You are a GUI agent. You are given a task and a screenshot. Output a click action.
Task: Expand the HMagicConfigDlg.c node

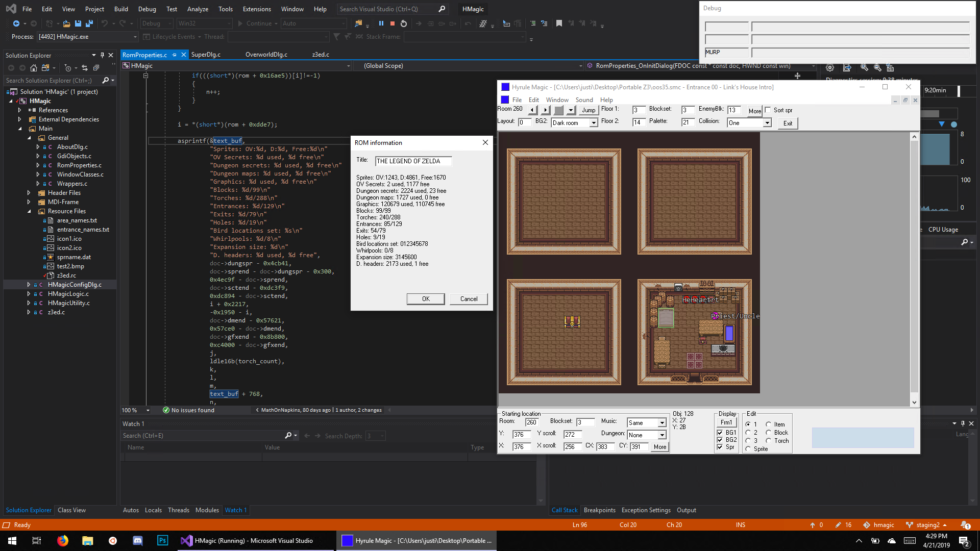pos(29,285)
